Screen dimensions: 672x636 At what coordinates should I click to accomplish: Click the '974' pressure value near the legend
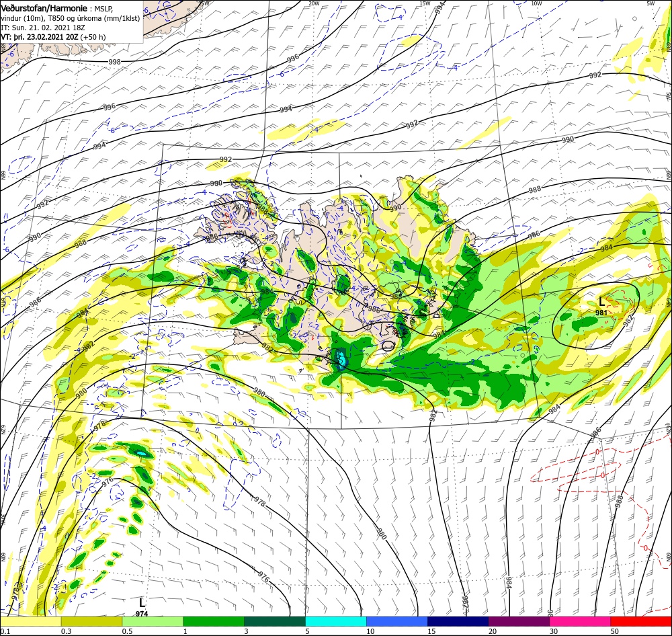142,614
